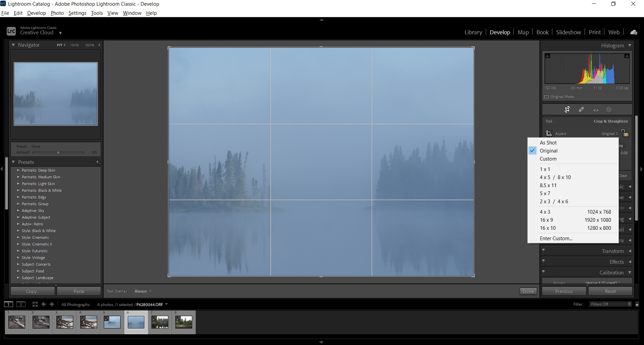Switch to the Library module

(473, 32)
